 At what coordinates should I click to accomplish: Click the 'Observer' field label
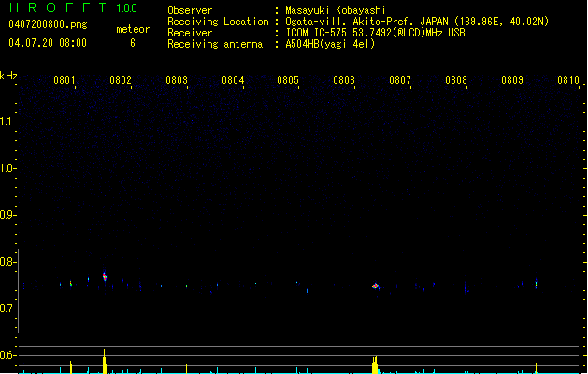(x=190, y=10)
